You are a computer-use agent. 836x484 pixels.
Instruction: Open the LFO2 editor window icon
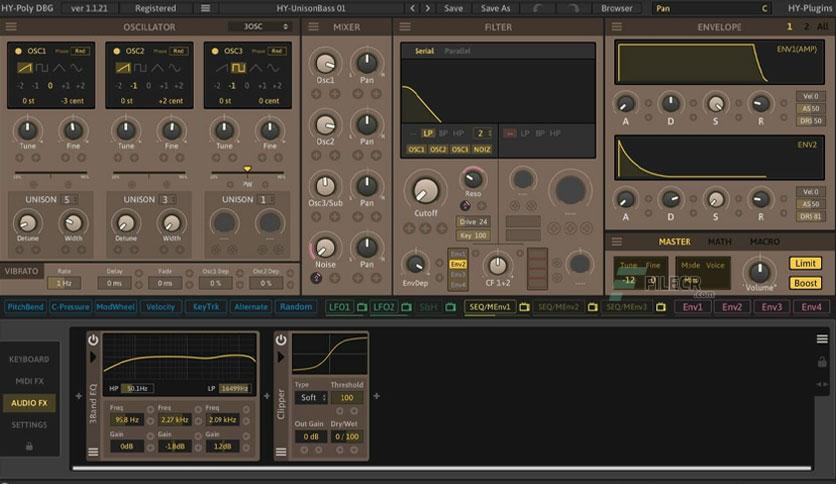[406, 307]
